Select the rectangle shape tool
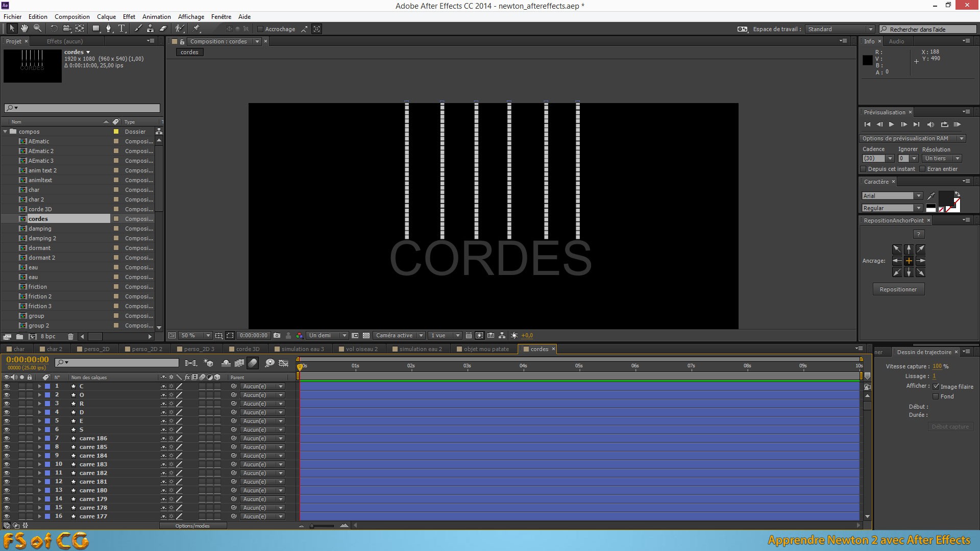The height and width of the screenshot is (551, 980). (x=95, y=28)
